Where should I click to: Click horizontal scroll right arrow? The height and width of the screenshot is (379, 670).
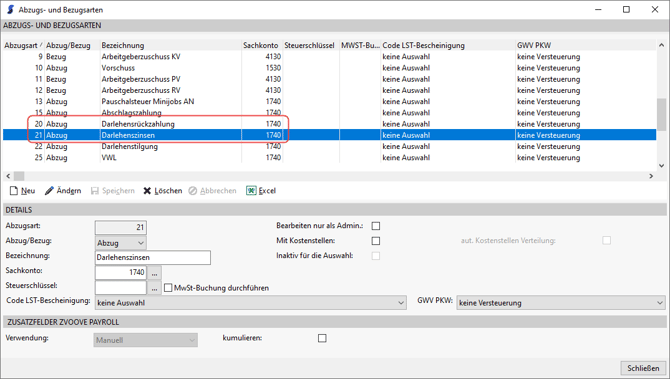[652, 176]
